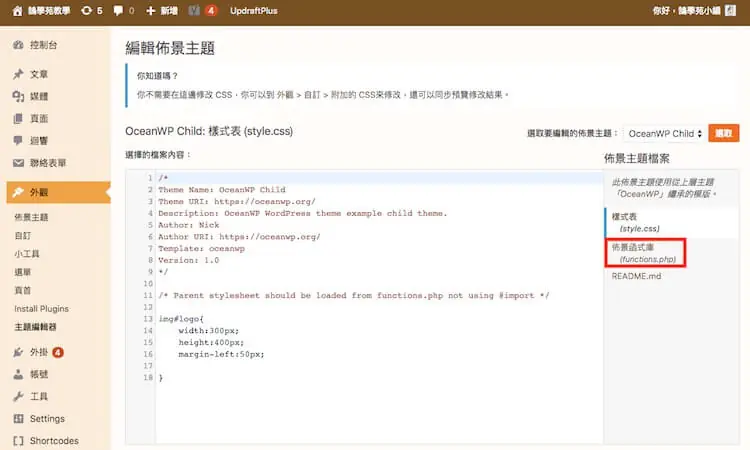This screenshot has width=750, height=450.
Task: Click the pages 頁面 icon
Action: [x=18, y=119]
